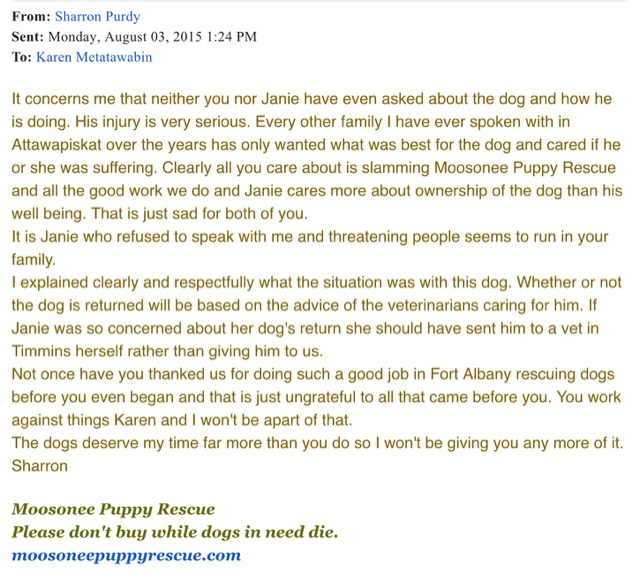Click tagline "Please don't buy while dogs in need die."
The width and height of the screenshot is (640, 584).
(x=175, y=532)
